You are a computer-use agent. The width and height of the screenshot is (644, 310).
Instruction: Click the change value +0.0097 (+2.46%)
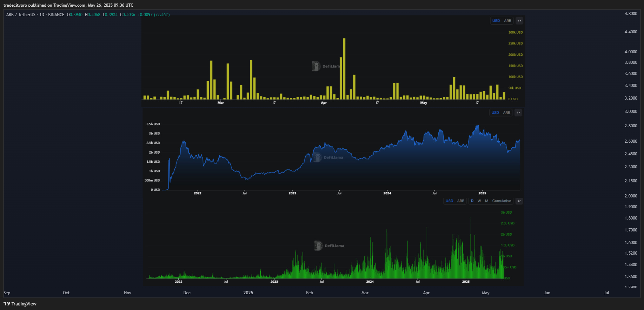tap(154, 15)
